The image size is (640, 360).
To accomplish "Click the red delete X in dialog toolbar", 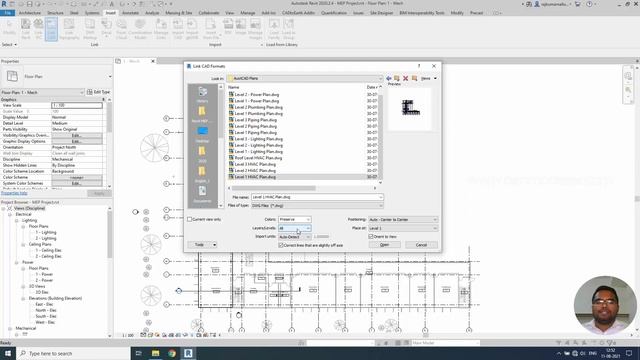I will [x=405, y=78].
